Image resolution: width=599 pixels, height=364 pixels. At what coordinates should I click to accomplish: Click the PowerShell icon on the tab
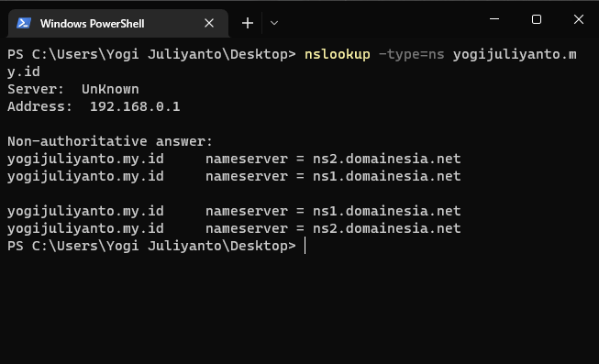pyautogui.click(x=23, y=23)
